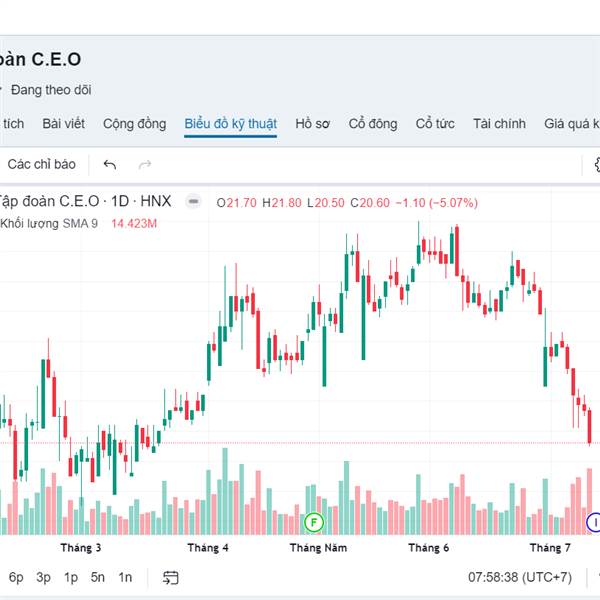
Task: Select the 'Tài chính' tab
Action: (499, 124)
